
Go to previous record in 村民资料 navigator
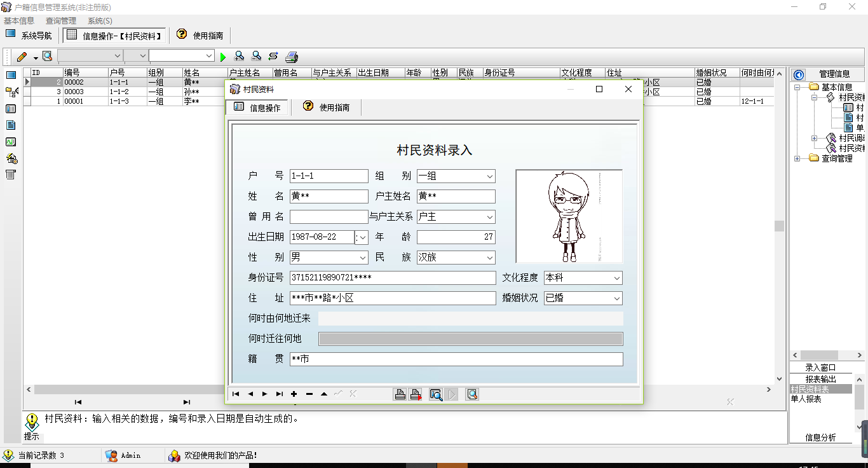(x=250, y=394)
